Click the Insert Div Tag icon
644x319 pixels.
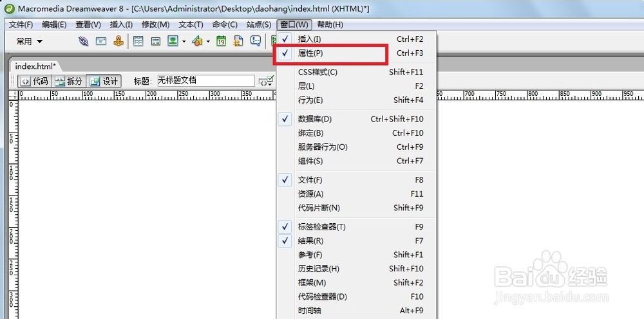tap(155, 41)
